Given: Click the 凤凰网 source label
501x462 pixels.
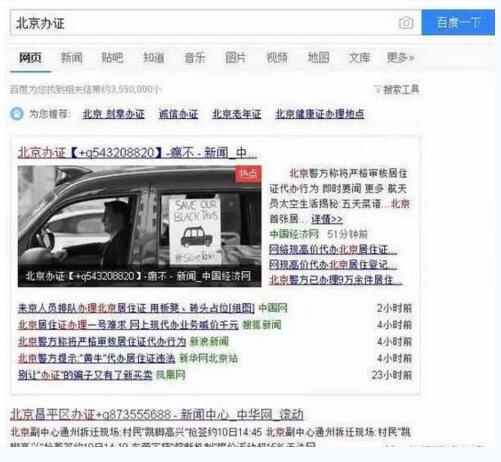Looking at the screenshot, I should tap(171, 375).
